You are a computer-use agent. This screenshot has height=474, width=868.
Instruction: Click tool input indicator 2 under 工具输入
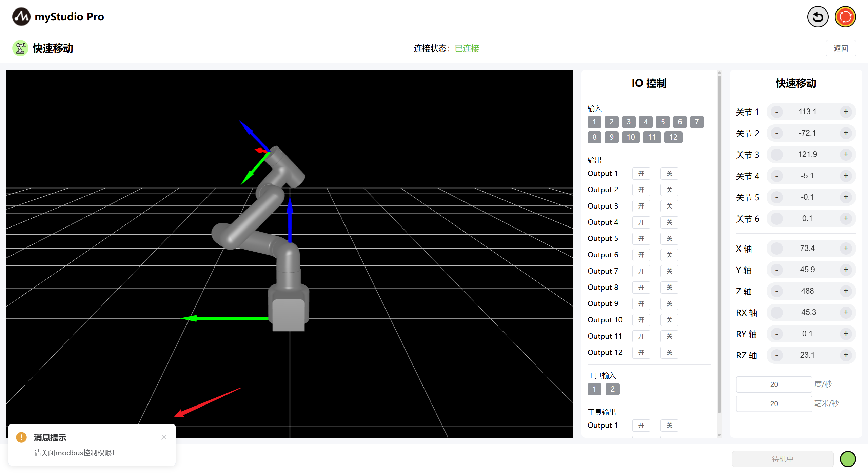[612, 389]
